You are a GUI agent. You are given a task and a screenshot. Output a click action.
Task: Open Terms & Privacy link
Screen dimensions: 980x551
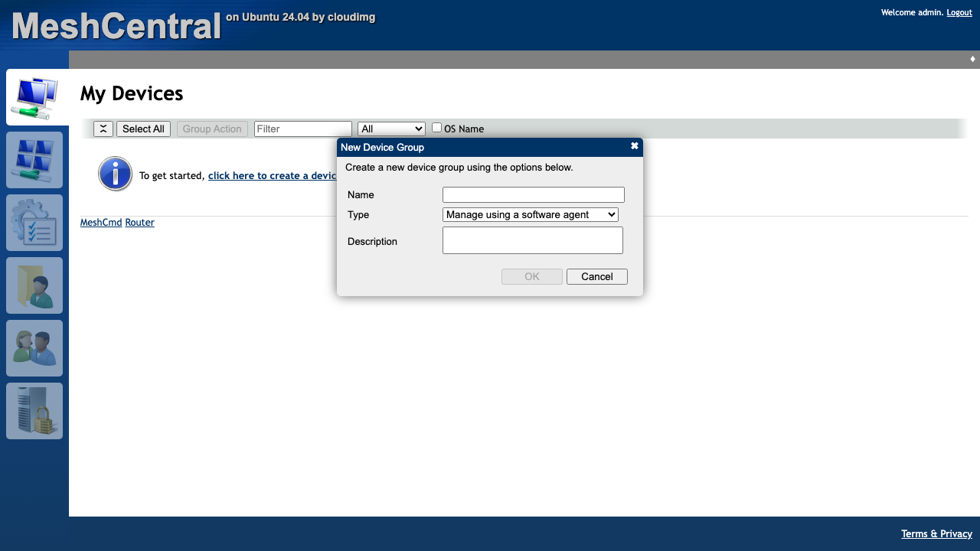click(936, 533)
